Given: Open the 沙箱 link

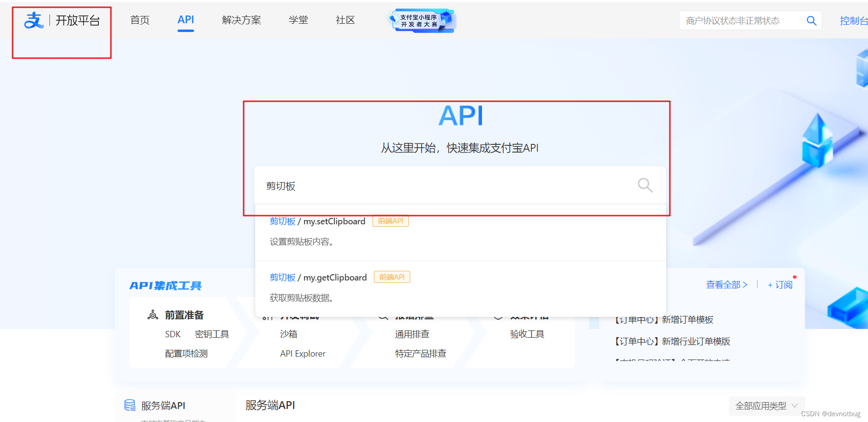Looking at the screenshot, I should pyautogui.click(x=289, y=334).
